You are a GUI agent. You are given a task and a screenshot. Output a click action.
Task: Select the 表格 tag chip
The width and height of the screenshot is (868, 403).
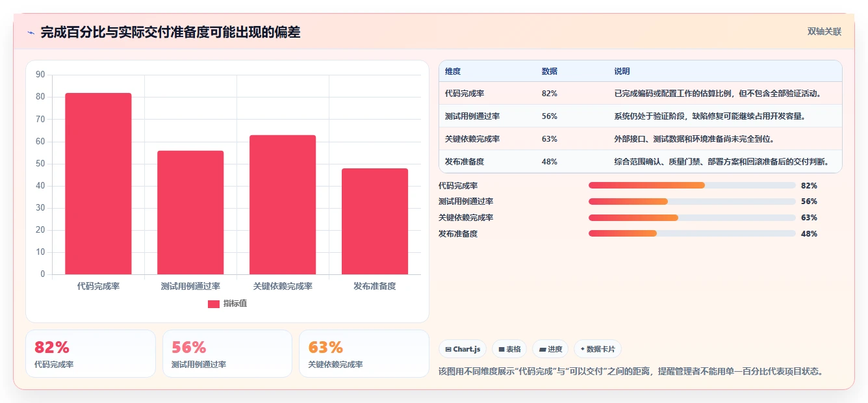pos(509,349)
